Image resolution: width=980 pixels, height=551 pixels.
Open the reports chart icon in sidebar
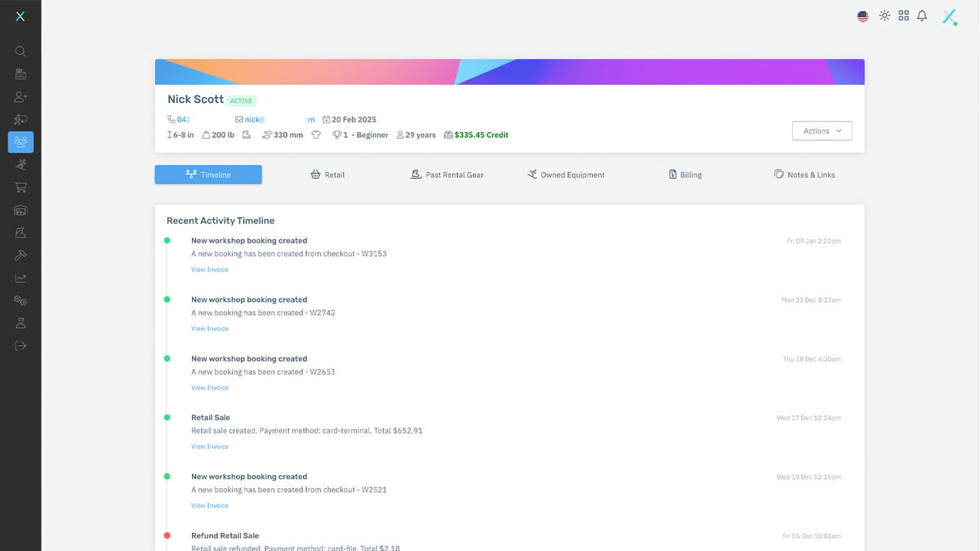[20, 278]
